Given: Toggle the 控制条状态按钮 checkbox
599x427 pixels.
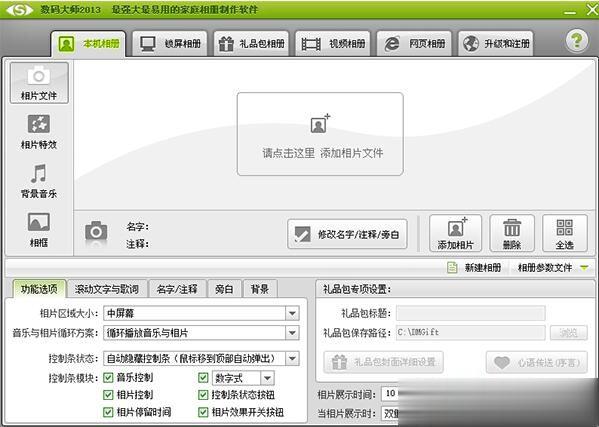Looking at the screenshot, I should (203, 395).
